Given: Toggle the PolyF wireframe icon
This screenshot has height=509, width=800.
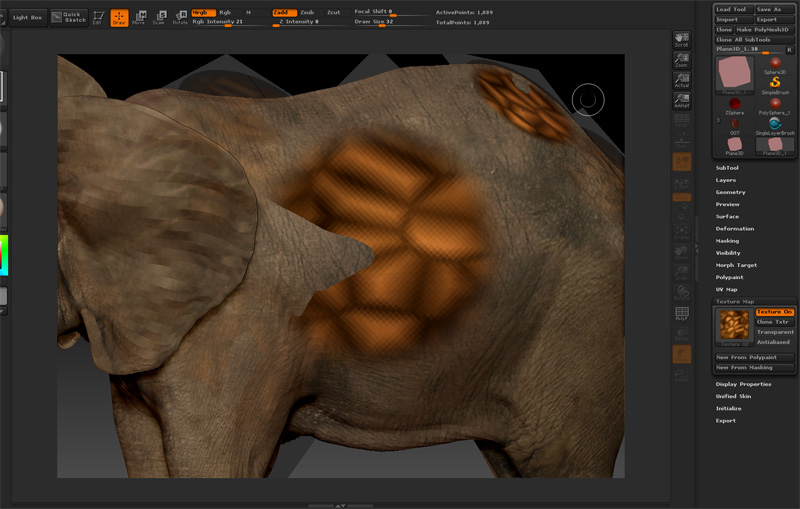Looking at the screenshot, I should (682, 316).
